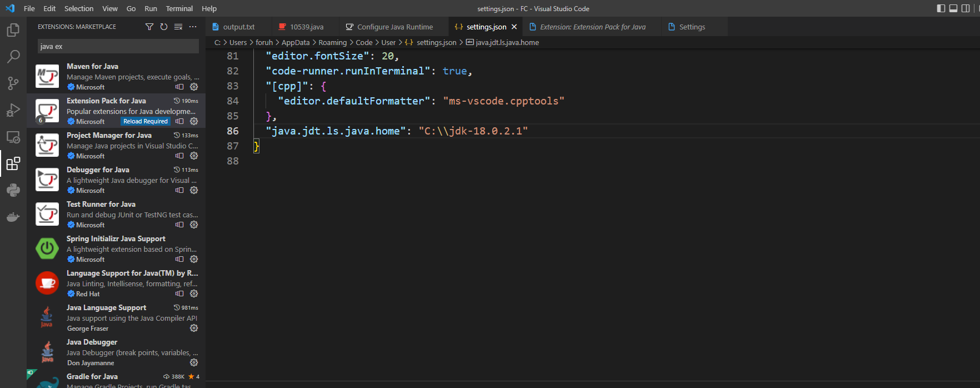
Task: Open manage gear for Java Debugger
Action: (x=194, y=362)
